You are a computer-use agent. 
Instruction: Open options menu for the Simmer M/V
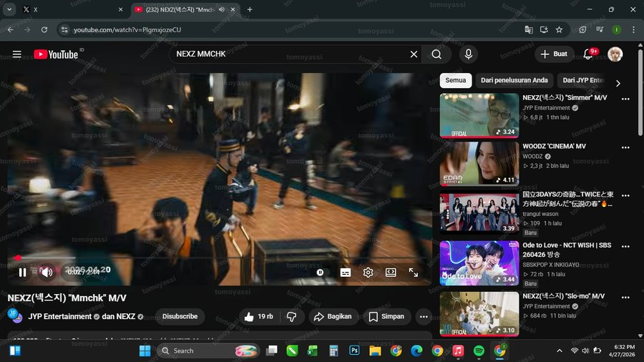tap(625, 99)
